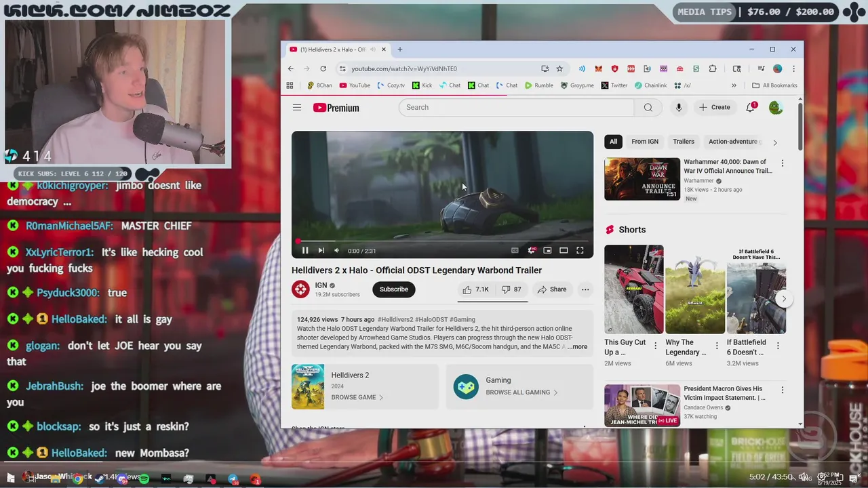
Task: Subscribe to IGN channel
Action: tap(394, 289)
